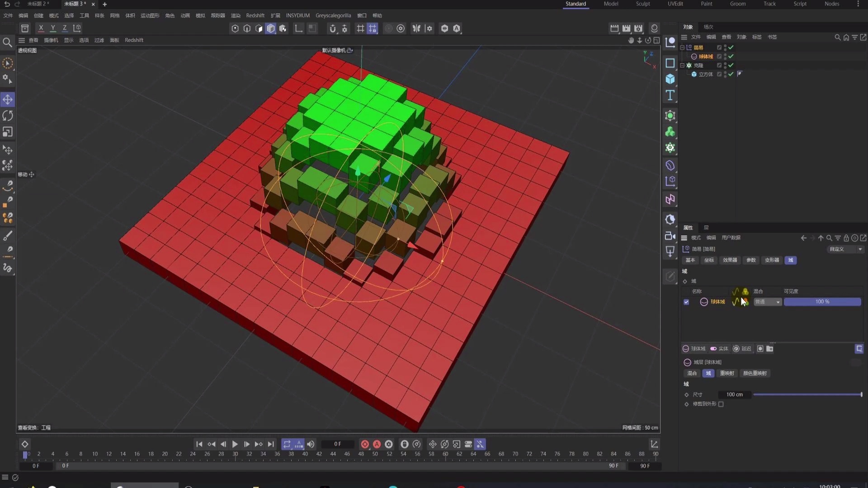Screen dimensions: 868x488
Task: Collapse the 克隆 hierarchy in the Object Manager
Action: (683, 65)
